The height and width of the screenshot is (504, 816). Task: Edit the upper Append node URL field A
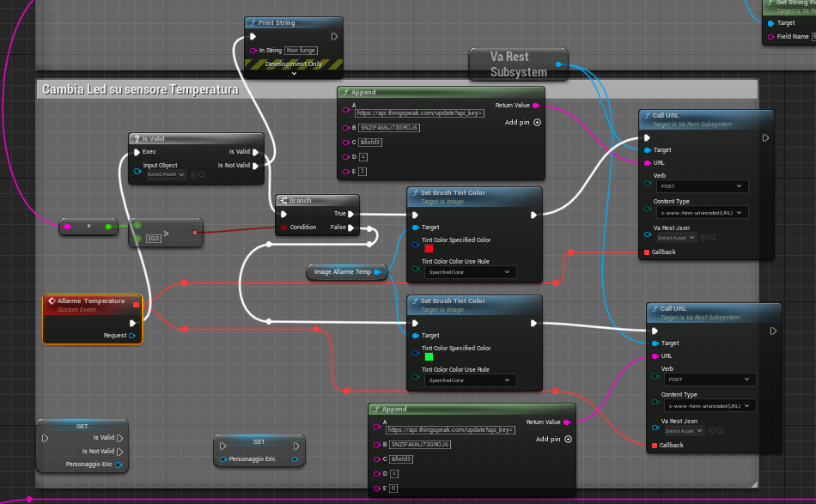[x=419, y=112]
